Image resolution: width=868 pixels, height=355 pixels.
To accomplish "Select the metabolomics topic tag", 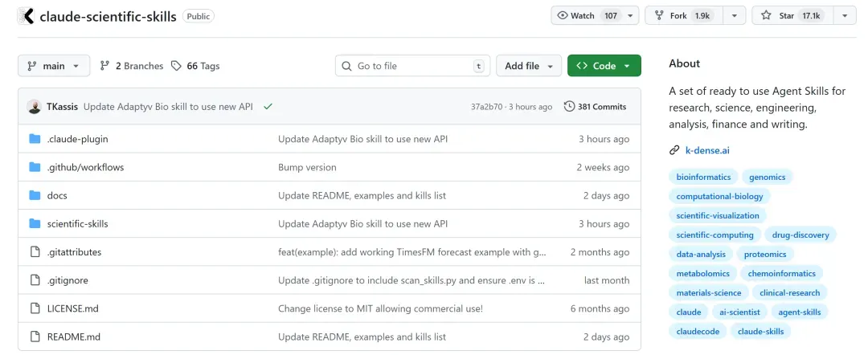I will coord(703,273).
